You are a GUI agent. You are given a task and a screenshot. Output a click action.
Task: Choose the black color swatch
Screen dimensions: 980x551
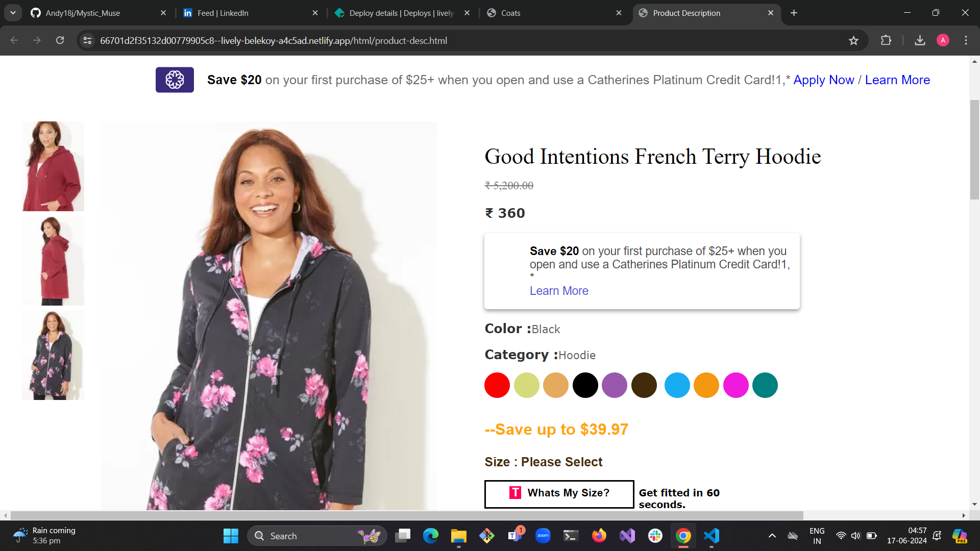point(585,385)
